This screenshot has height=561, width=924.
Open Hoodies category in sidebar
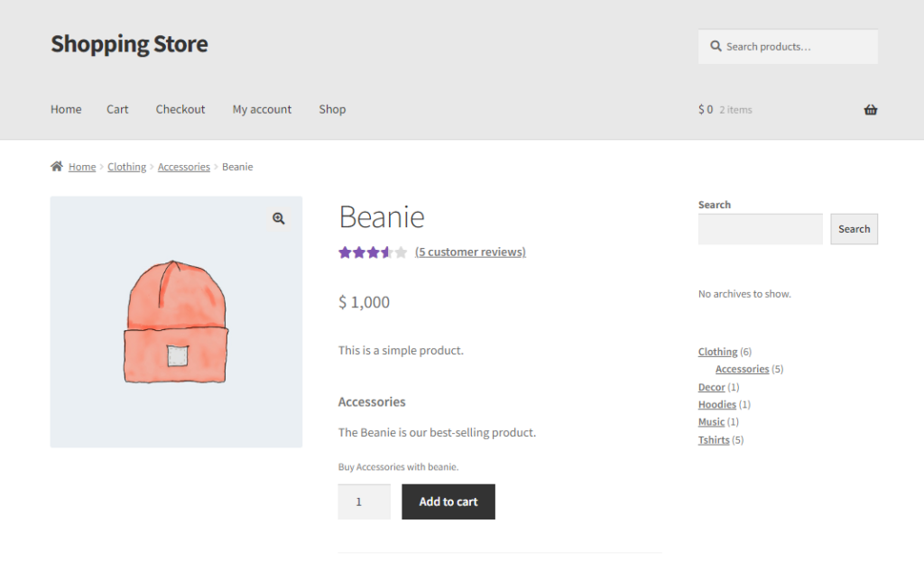(717, 404)
